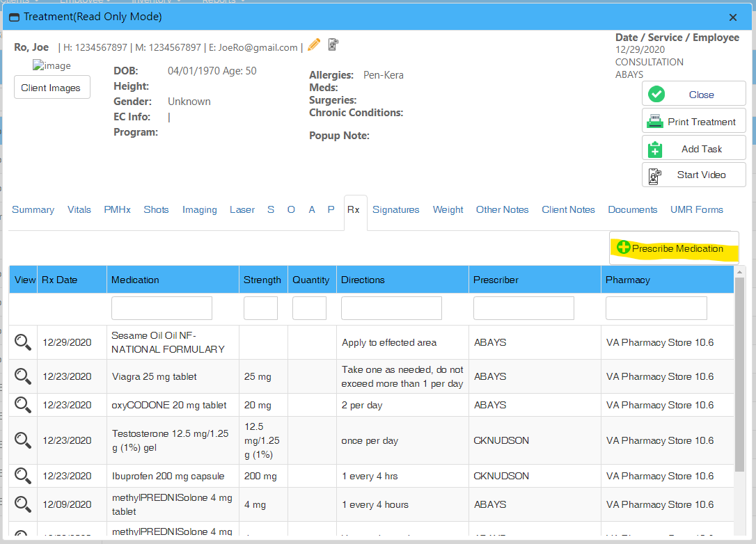The width and height of the screenshot is (756, 544).
Task: Click the 'Apply to effected area' directions cell
Action: point(402,342)
